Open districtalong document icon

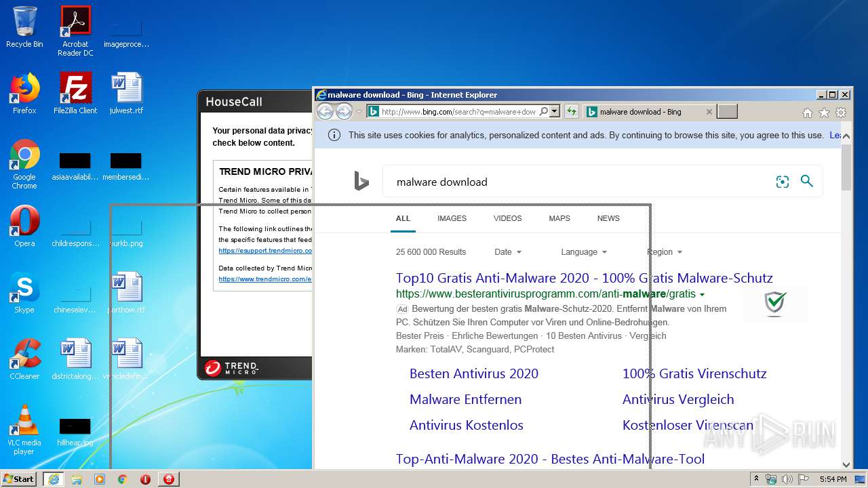pos(75,359)
